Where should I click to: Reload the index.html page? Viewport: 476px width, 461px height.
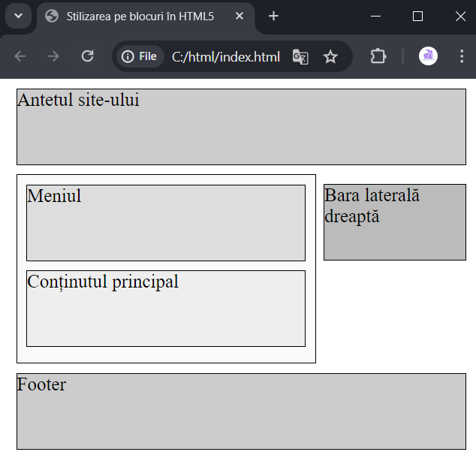tap(87, 56)
